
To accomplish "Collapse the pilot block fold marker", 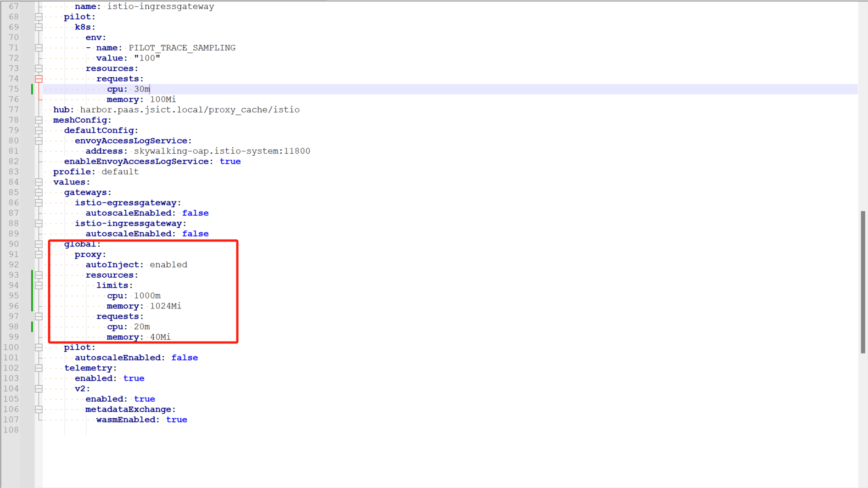I will pyautogui.click(x=39, y=17).
